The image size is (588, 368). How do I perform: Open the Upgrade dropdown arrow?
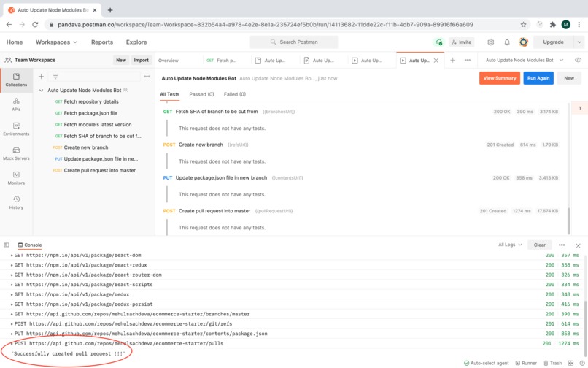click(x=579, y=42)
